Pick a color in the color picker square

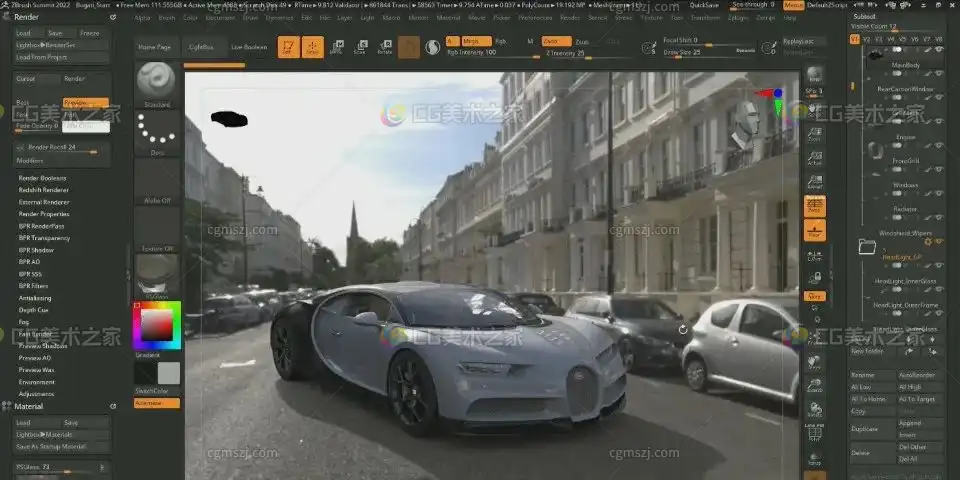pyautogui.click(x=156, y=325)
